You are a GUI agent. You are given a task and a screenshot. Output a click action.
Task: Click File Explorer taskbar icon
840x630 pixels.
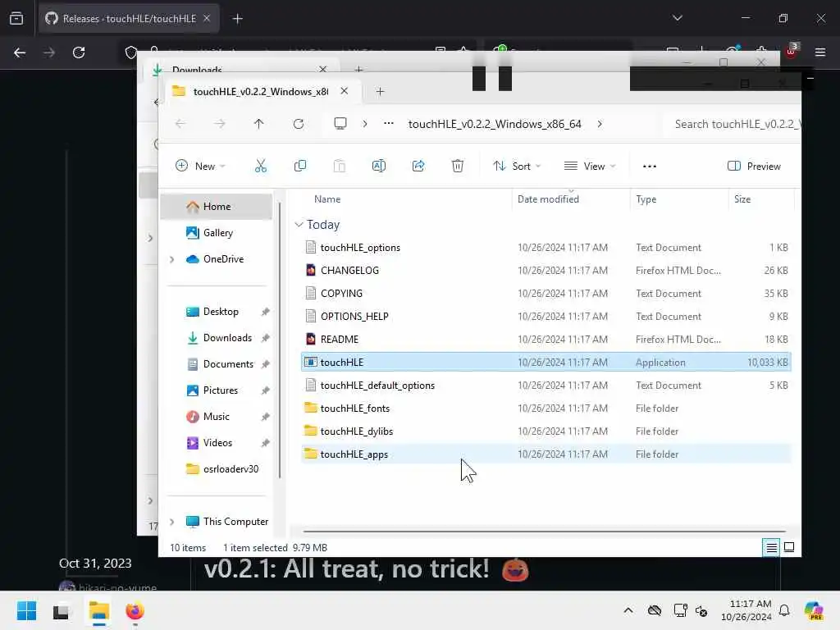(99, 610)
